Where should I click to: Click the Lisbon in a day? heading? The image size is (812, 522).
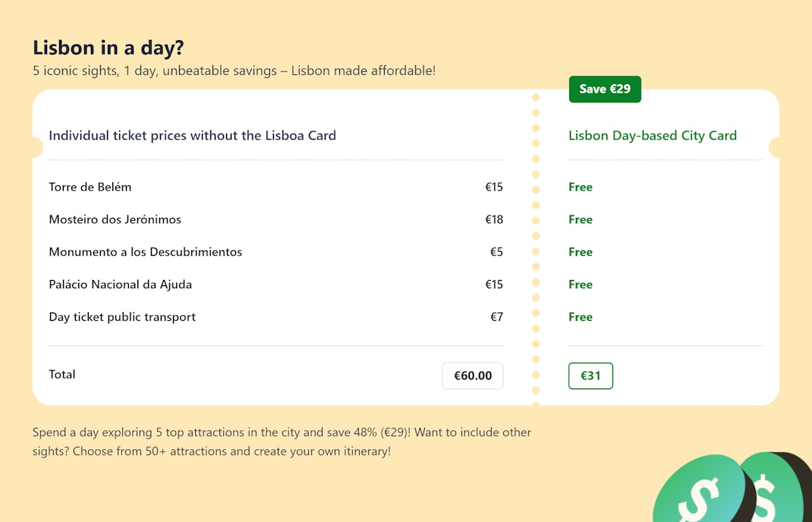point(109,48)
